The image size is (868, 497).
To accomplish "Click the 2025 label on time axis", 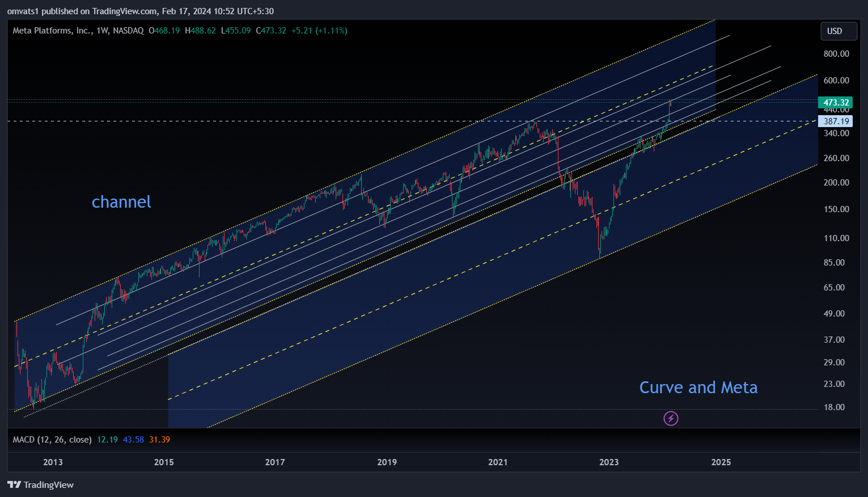I will [721, 462].
